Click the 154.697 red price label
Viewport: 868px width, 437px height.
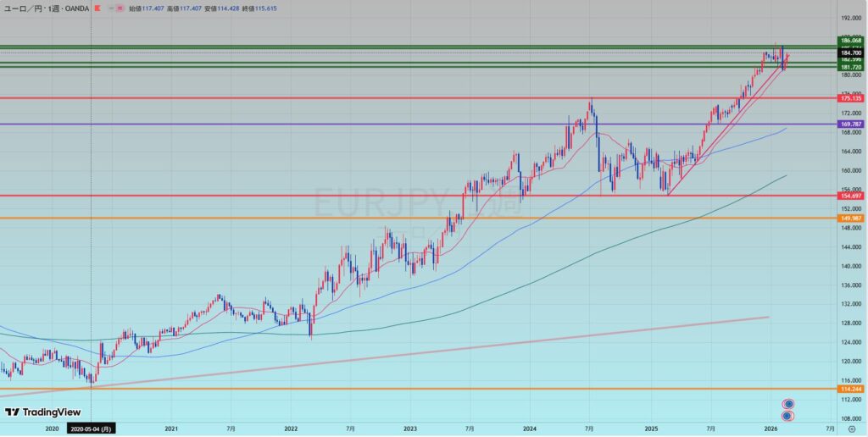(x=850, y=196)
